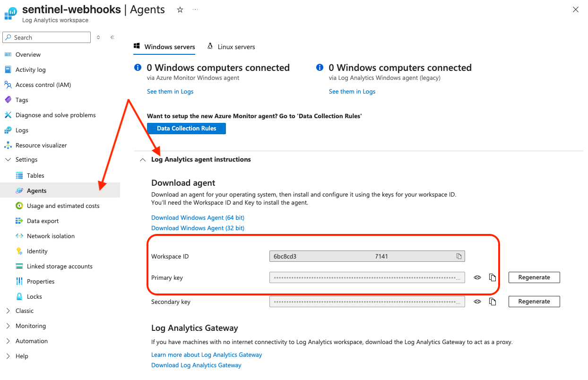Click the Linked storage accounts icon
Screen dimensions: 588x380
(x=19, y=267)
